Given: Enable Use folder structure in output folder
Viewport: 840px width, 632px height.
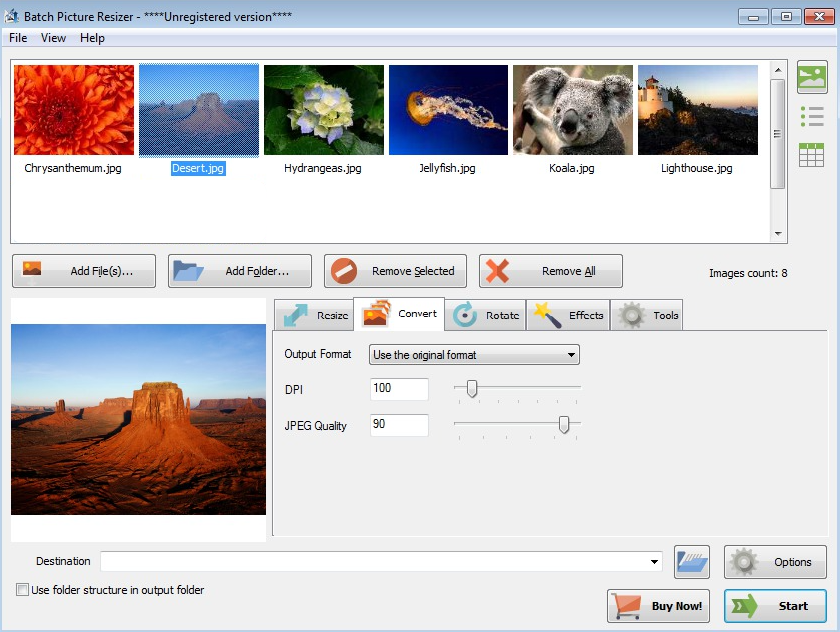Looking at the screenshot, I should 23,590.
